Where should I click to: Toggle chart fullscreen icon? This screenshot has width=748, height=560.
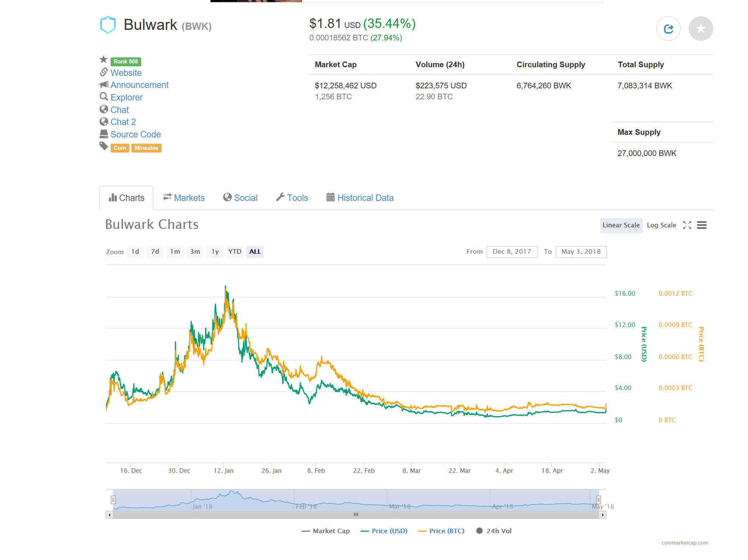pyautogui.click(x=687, y=225)
